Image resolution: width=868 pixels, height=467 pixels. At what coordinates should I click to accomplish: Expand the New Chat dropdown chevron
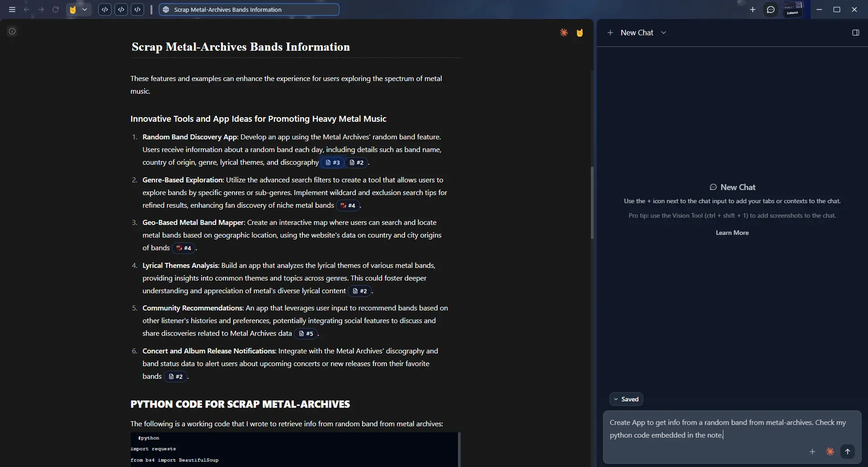click(x=664, y=33)
